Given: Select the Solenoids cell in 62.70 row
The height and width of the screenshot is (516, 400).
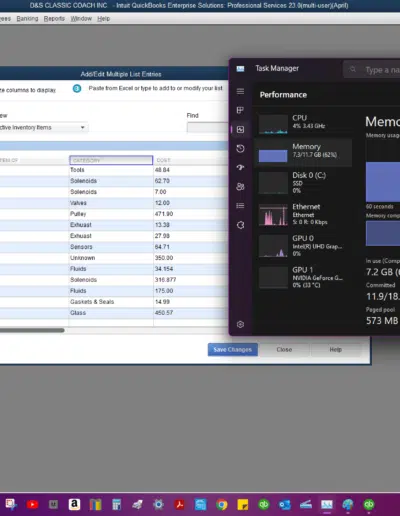Looking at the screenshot, I should (x=111, y=181).
